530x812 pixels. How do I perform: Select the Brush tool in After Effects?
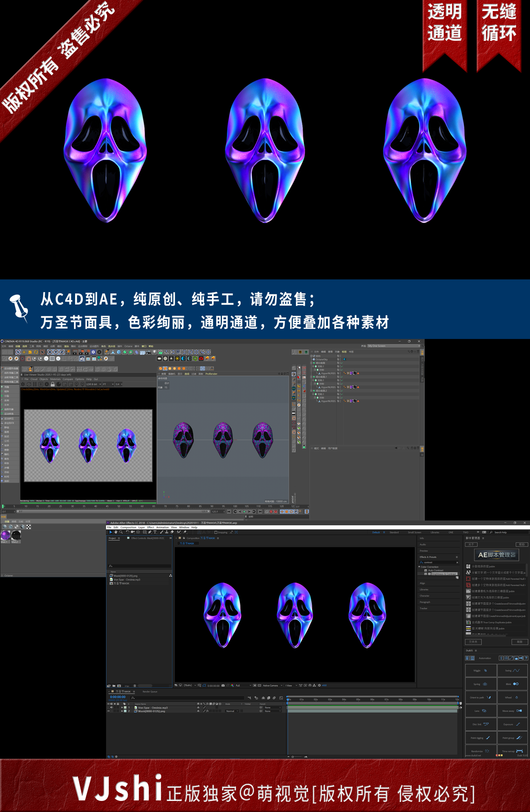(x=161, y=532)
